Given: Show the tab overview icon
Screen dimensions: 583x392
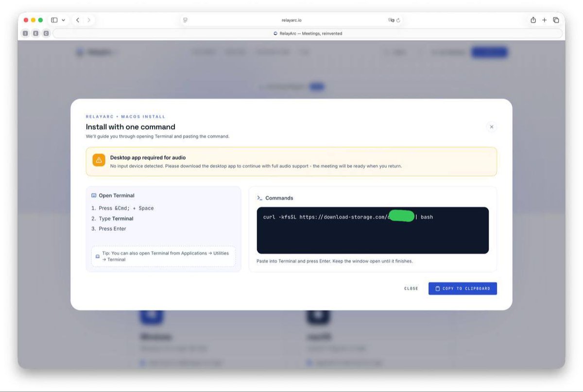Looking at the screenshot, I should [x=556, y=20].
